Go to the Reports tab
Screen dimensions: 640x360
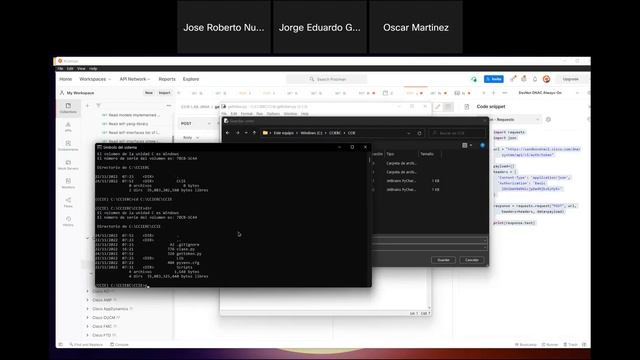click(167, 79)
